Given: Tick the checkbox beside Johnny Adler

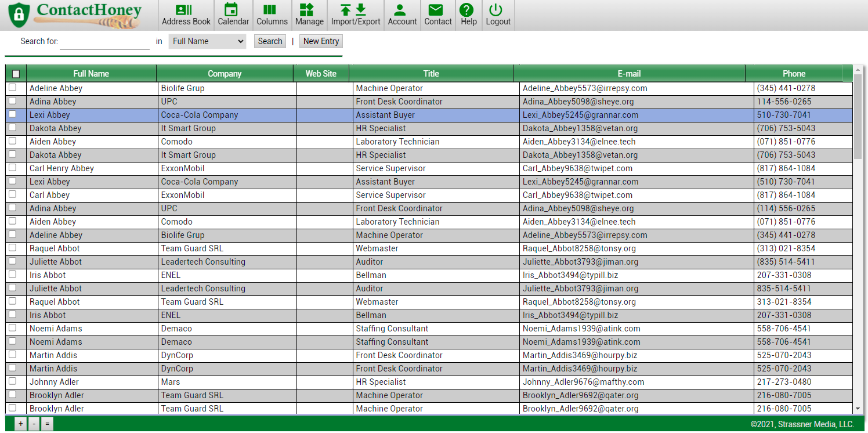Looking at the screenshot, I should coord(12,381).
